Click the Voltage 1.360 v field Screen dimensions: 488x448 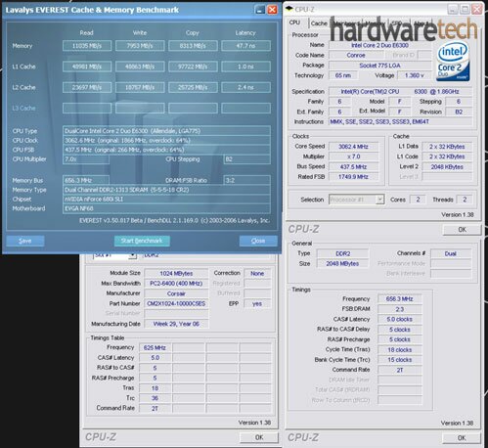point(415,75)
